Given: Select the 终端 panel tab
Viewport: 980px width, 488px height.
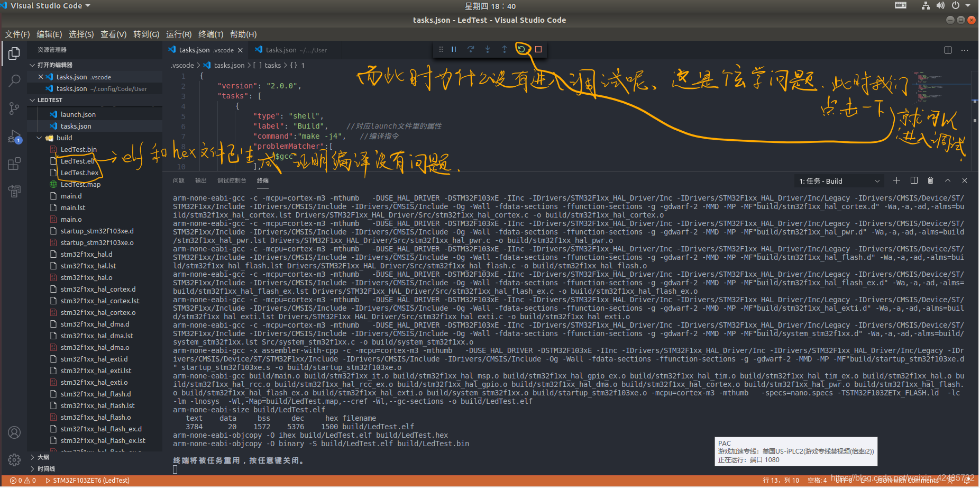Looking at the screenshot, I should coord(263,180).
